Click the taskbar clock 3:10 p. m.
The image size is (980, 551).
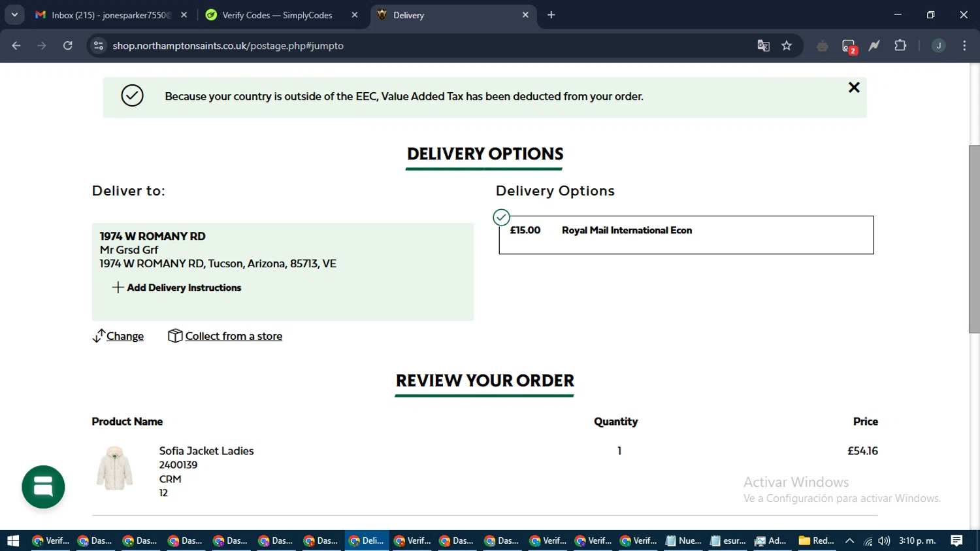[x=917, y=541]
